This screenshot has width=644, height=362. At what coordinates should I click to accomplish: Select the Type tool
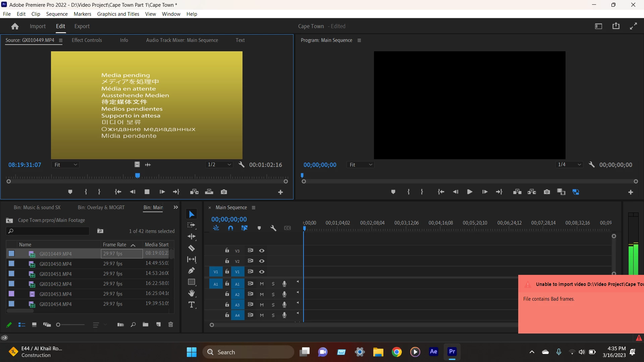pyautogui.click(x=192, y=305)
